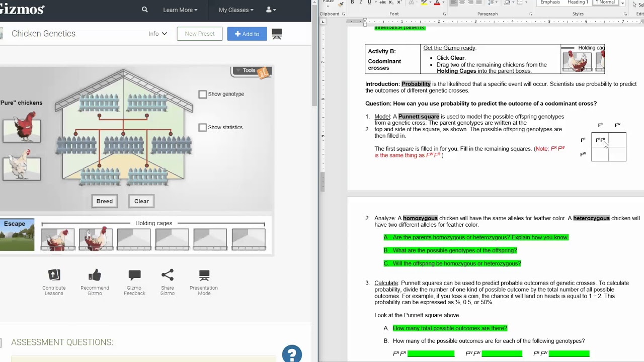Apply strikethrough formatting in Word
Screen dimensions: 644x362
[382, 2]
